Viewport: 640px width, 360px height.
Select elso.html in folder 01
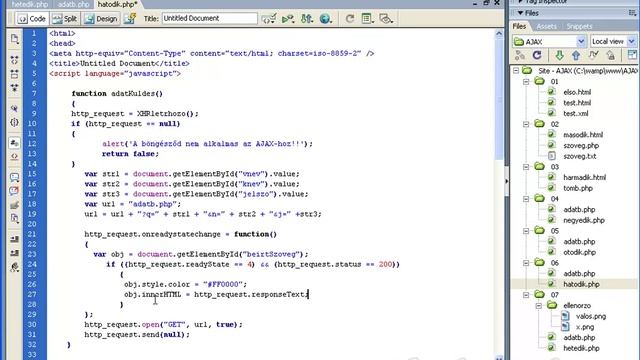(577, 92)
